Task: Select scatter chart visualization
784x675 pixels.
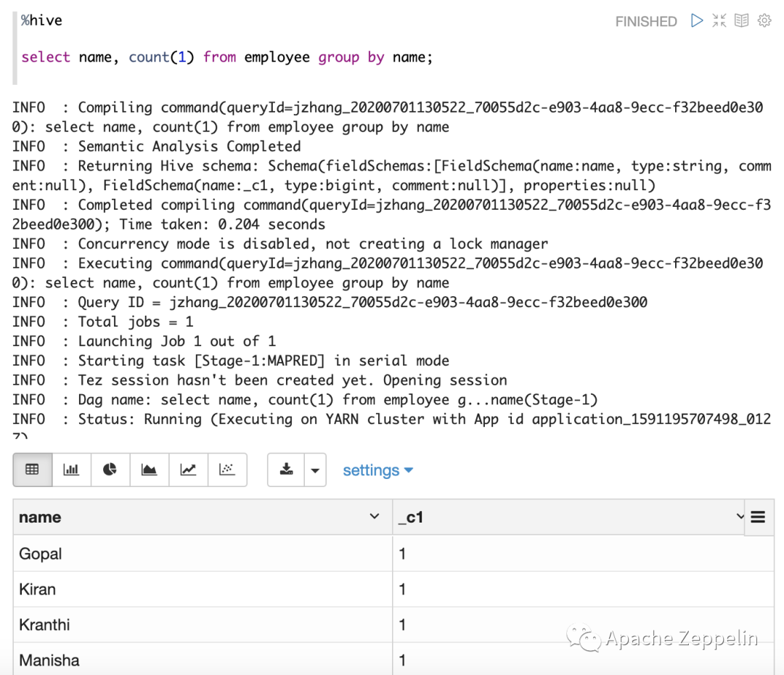Action: tap(227, 470)
